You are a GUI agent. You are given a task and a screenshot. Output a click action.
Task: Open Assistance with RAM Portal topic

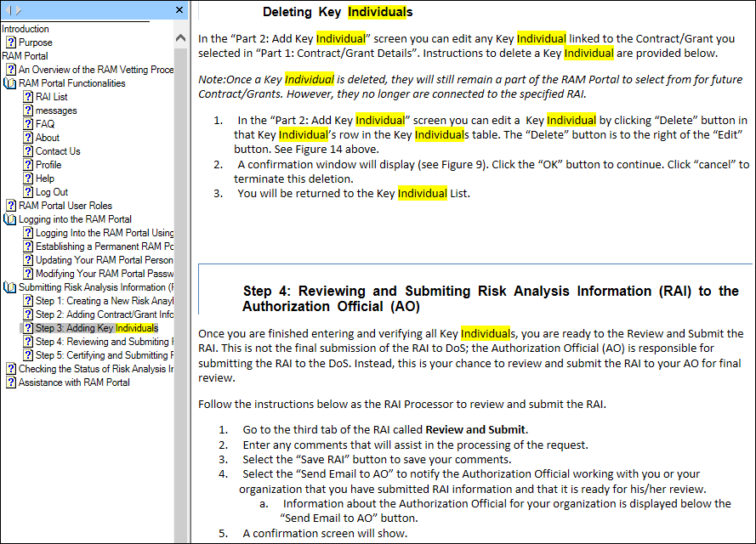[74, 382]
